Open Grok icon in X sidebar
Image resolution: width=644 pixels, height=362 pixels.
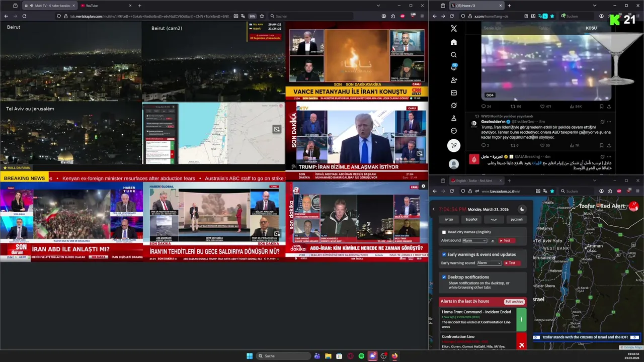pyautogui.click(x=454, y=106)
